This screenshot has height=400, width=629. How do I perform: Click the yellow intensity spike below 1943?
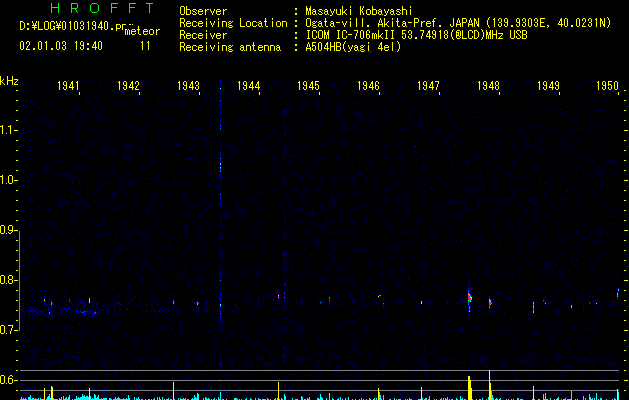click(173, 391)
